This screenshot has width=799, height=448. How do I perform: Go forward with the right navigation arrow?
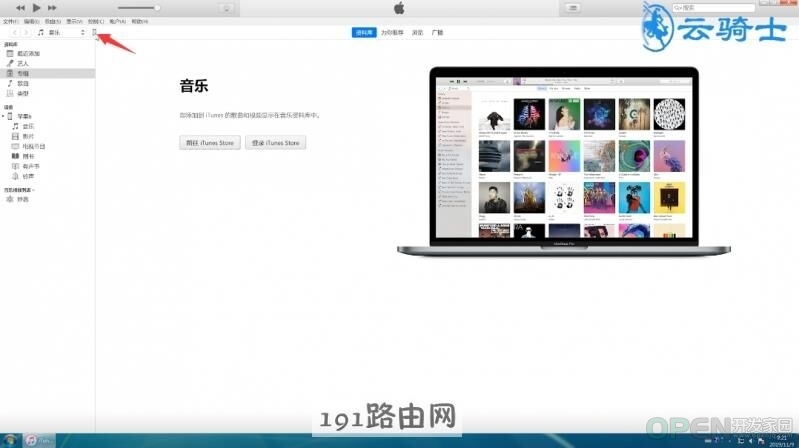26,33
